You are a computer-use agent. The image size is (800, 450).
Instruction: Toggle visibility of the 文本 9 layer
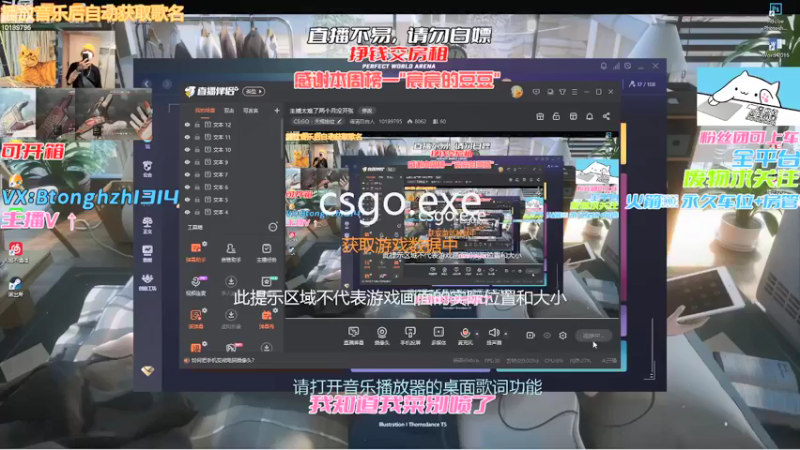[187, 162]
